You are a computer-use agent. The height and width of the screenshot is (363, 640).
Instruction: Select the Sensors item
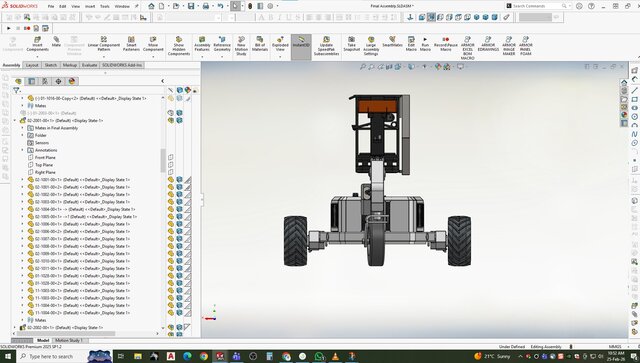[42, 143]
